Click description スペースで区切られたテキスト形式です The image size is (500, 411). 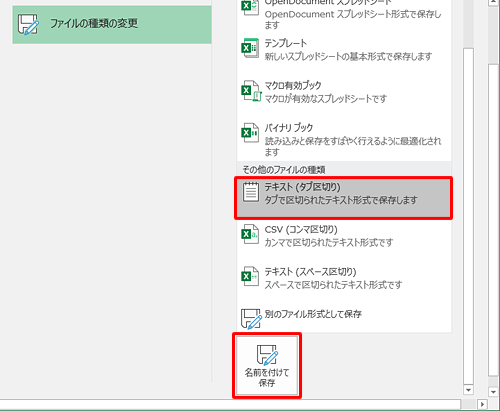point(333,285)
